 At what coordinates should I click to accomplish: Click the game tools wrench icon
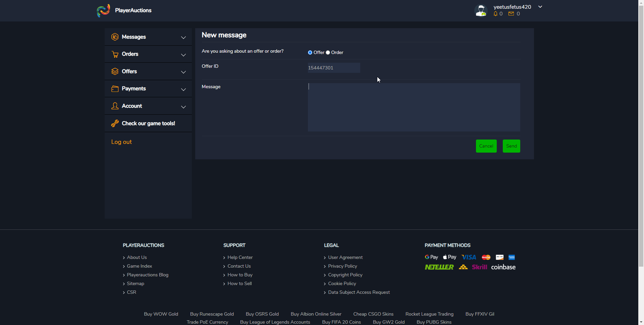click(x=115, y=123)
